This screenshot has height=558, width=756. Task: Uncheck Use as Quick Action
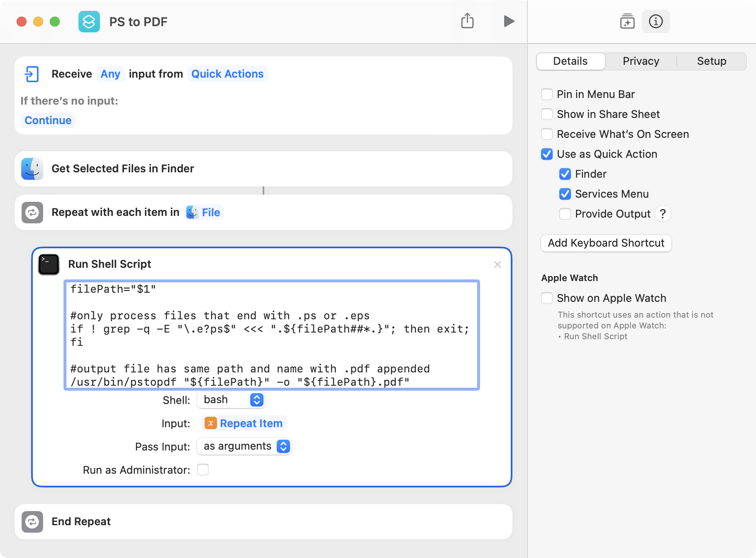pos(547,154)
